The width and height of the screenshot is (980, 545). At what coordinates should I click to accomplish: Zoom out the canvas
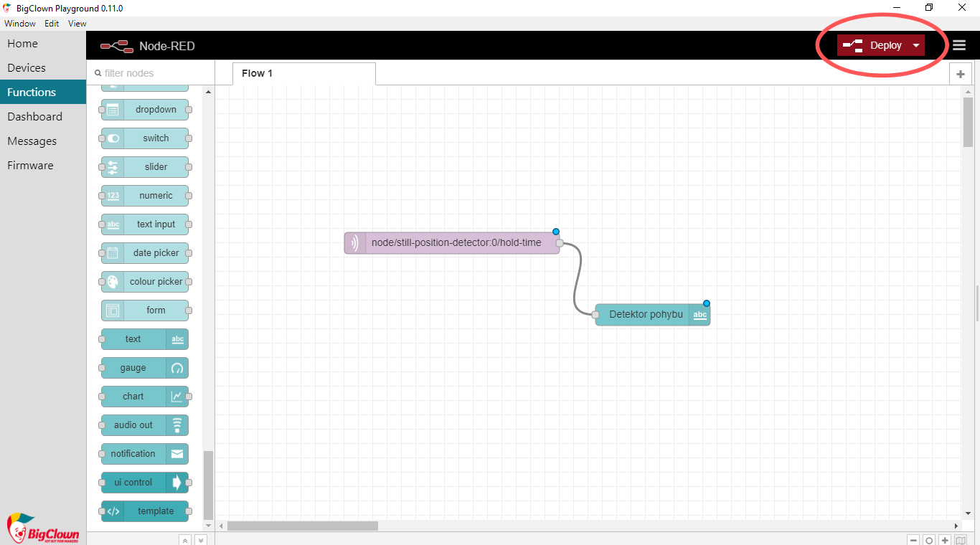(913, 540)
